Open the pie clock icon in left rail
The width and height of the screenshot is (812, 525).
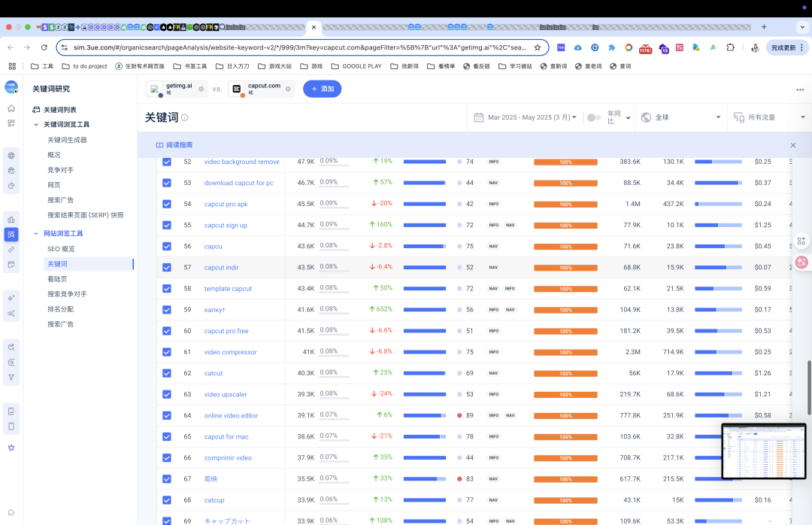pyautogui.click(x=11, y=186)
